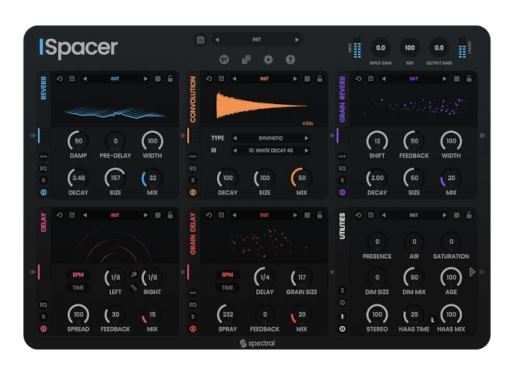The height and width of the screenshot is (375, 514).
Task: Open the help question mark icon
Action: (290, 60)
